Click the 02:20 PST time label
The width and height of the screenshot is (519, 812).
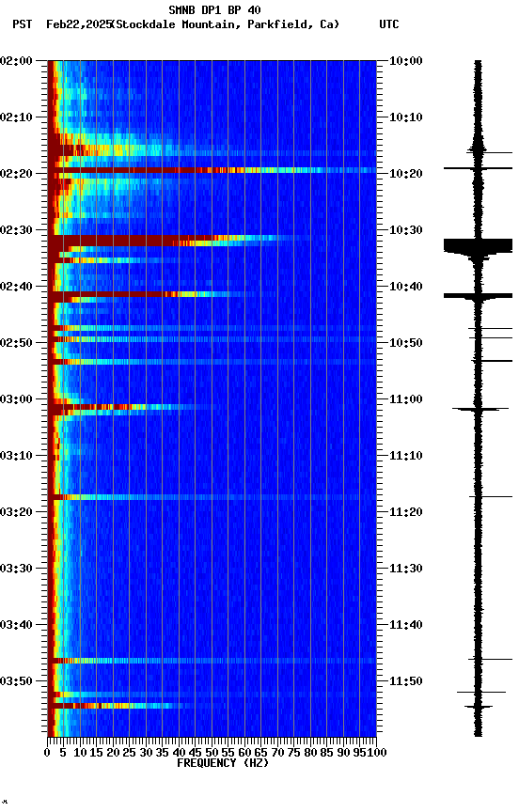pyautogui.click(x=16, y=174)
